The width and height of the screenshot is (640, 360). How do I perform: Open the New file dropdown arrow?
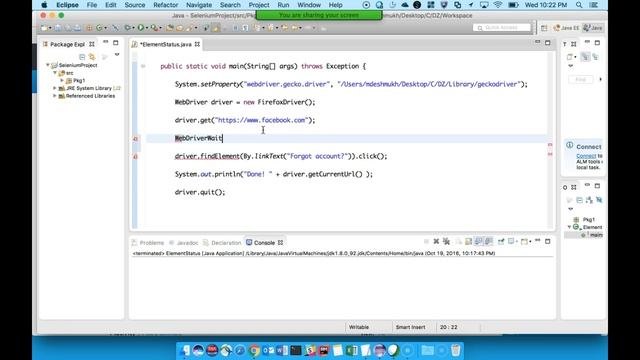50,28
